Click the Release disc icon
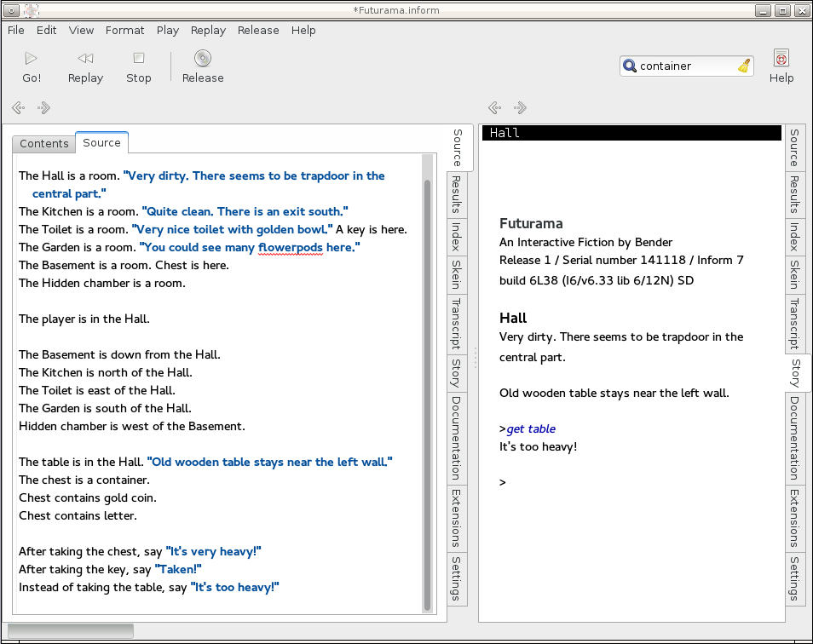This screenshot has width=813, height=644. [202, 59]
